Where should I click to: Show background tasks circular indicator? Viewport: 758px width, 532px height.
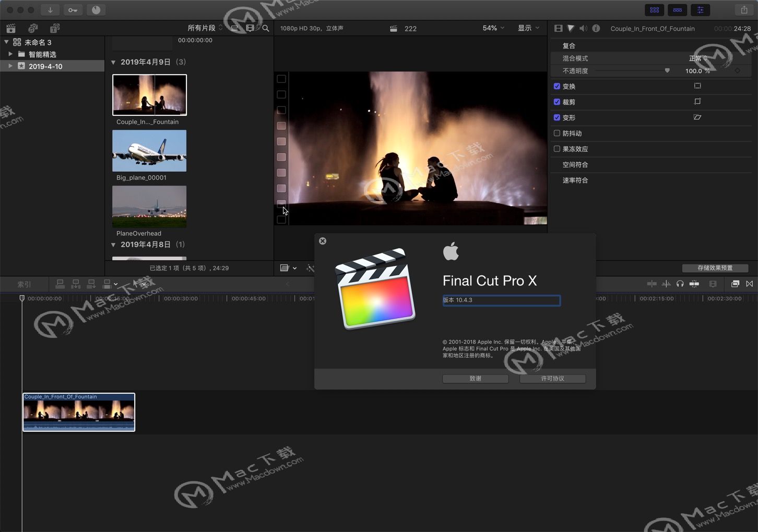pos(96,10)
